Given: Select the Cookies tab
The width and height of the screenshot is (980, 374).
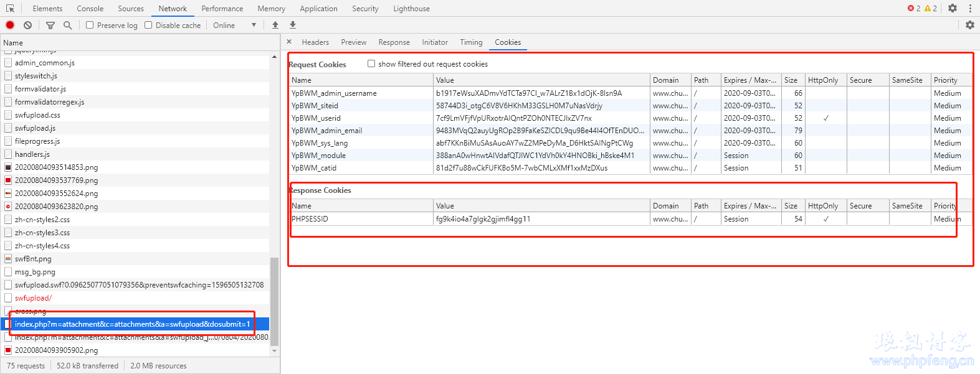Looking at the screenshot, I should pos(508,42).
